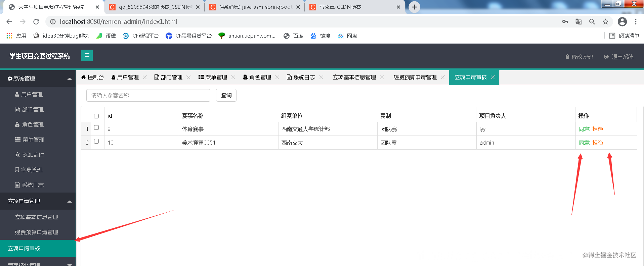Toggle the sidebar hamburger menu button
Screen dimensions: 644x266
pyautogui.click(x=87, y=55)
